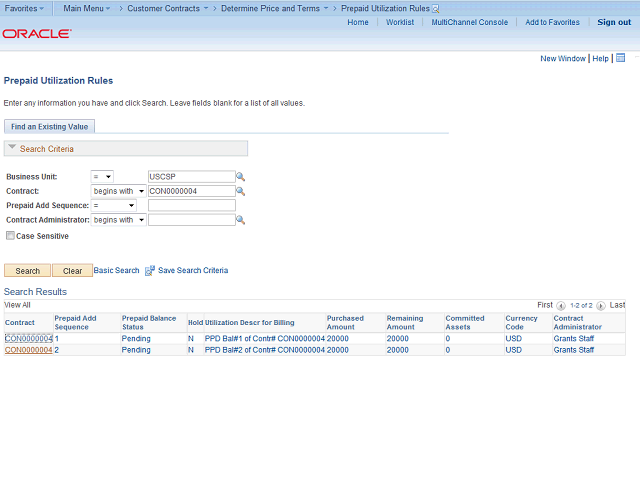This screenshot has width=640, height=480.
Task: Sort by Currency Code column header
Action: coord(521,322)
